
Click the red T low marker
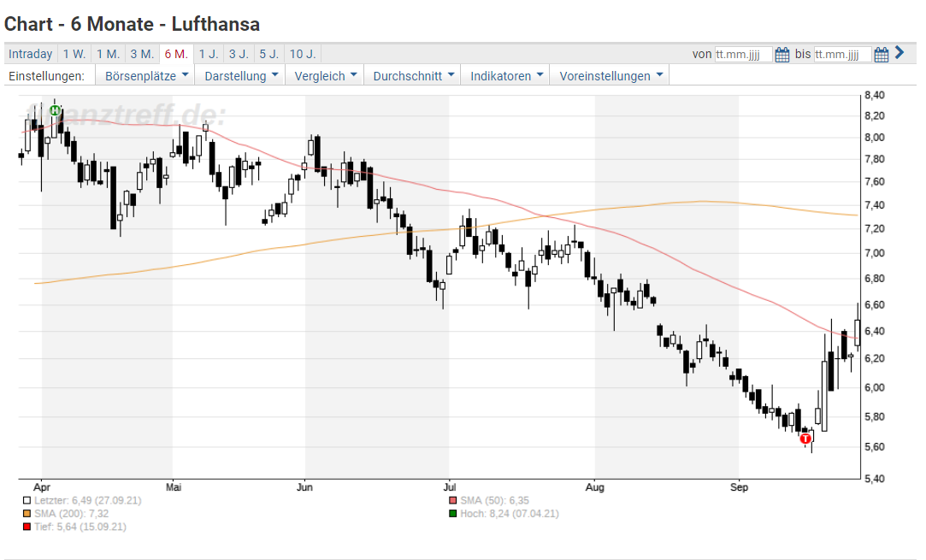[805, 439]
